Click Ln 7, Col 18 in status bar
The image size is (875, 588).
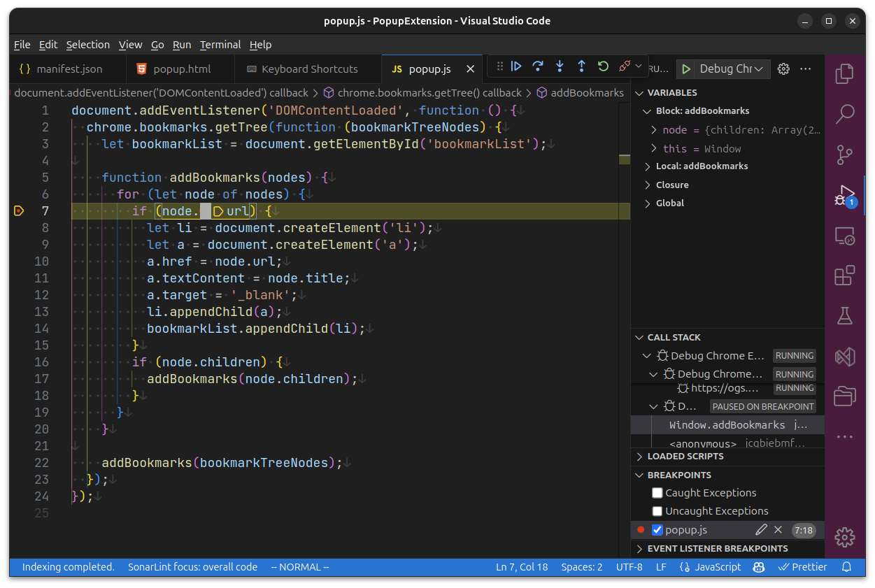(x=522, y=567)
